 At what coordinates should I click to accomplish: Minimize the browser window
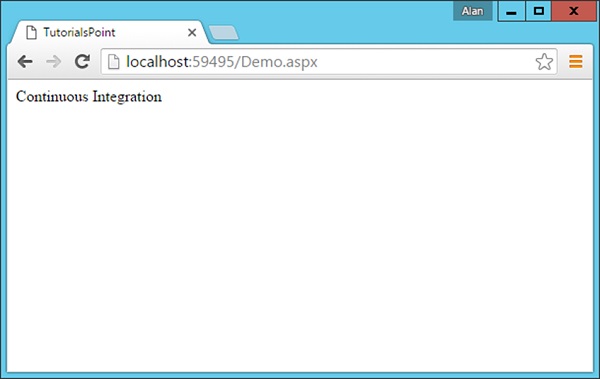click(512, 11)
